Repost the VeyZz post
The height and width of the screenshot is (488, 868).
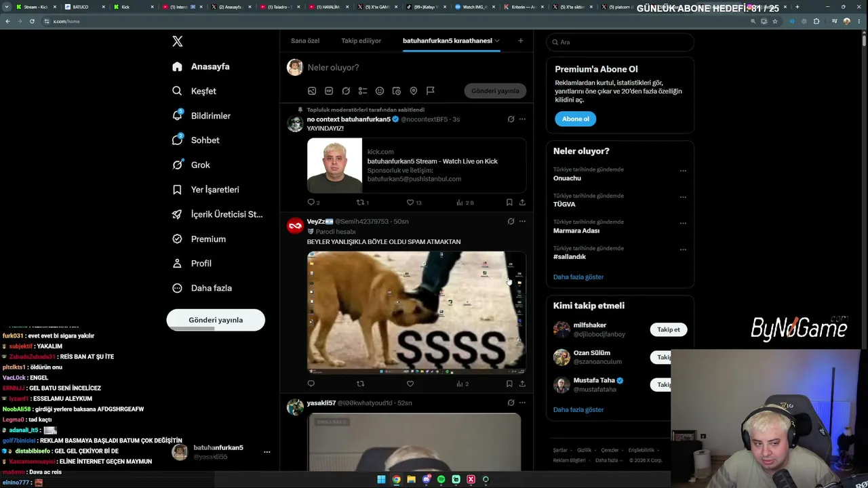(361, 384)
